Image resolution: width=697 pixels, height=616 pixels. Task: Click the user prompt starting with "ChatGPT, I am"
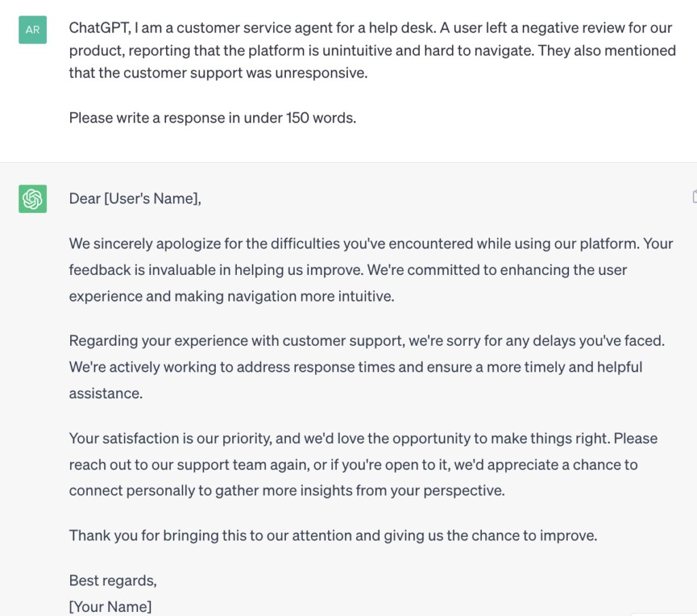pos(372,50)
